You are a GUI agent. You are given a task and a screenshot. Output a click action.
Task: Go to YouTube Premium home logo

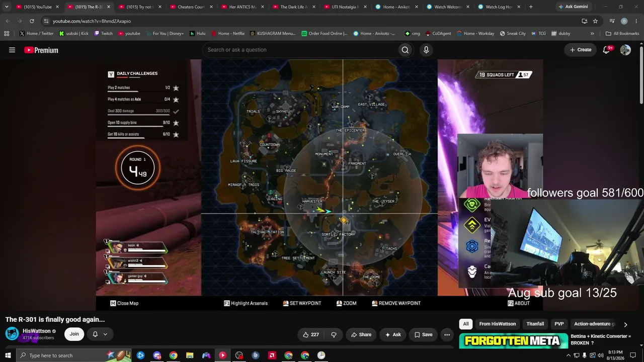[41, 50]
